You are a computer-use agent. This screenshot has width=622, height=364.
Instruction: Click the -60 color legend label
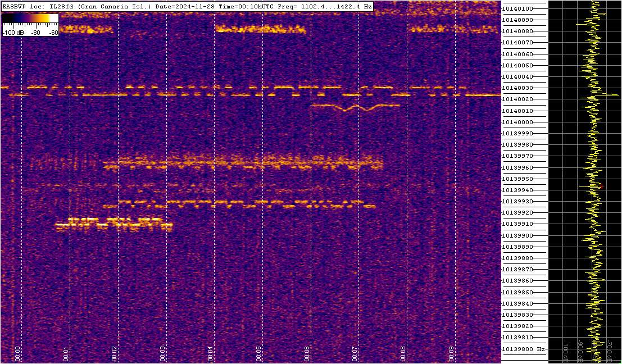click(x=53, y=33)
